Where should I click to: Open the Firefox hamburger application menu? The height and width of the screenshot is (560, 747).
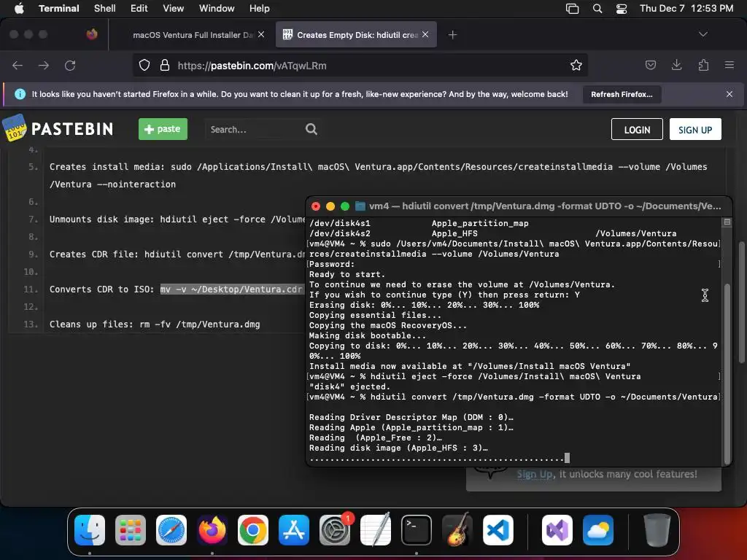tap(729, 65)
